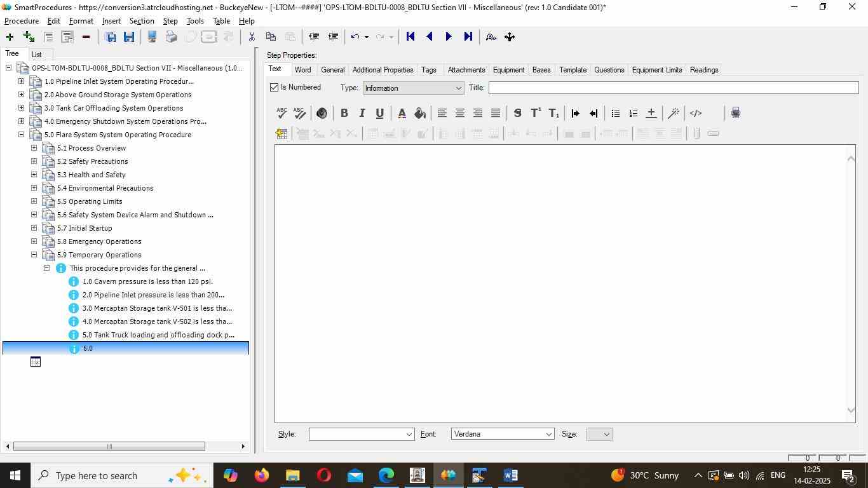Collapse 5.9 Temporary Operations node
Viewport: 868px width, 488px height.
click(x=34, y=255)
